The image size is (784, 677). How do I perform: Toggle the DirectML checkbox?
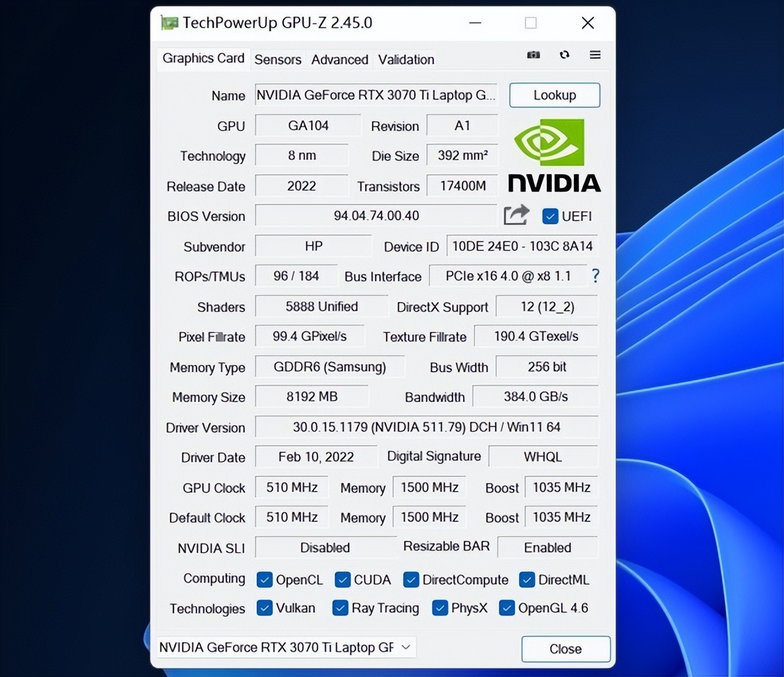527,579
